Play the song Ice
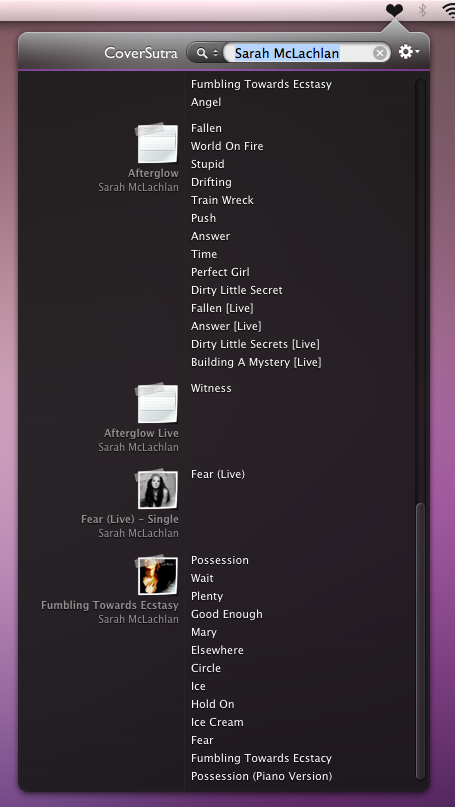Image resolution: width=455 pixels, height=807 pixels. [x=198, y=686]
